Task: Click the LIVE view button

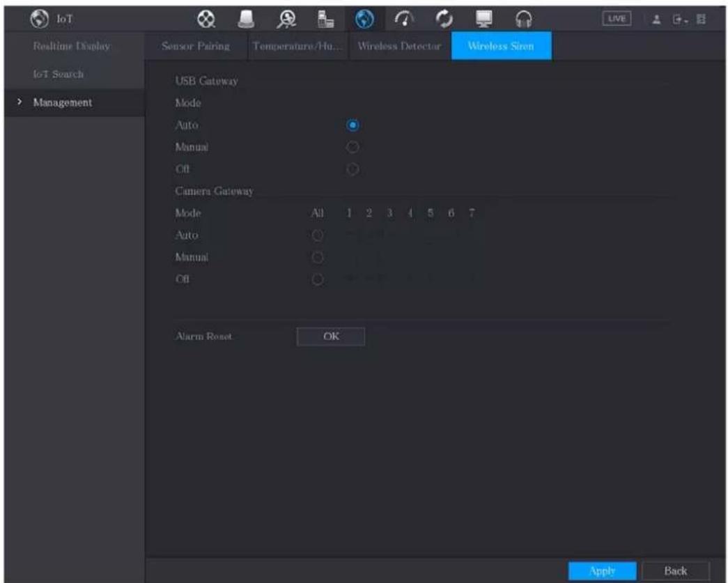Action: (617, 19)
